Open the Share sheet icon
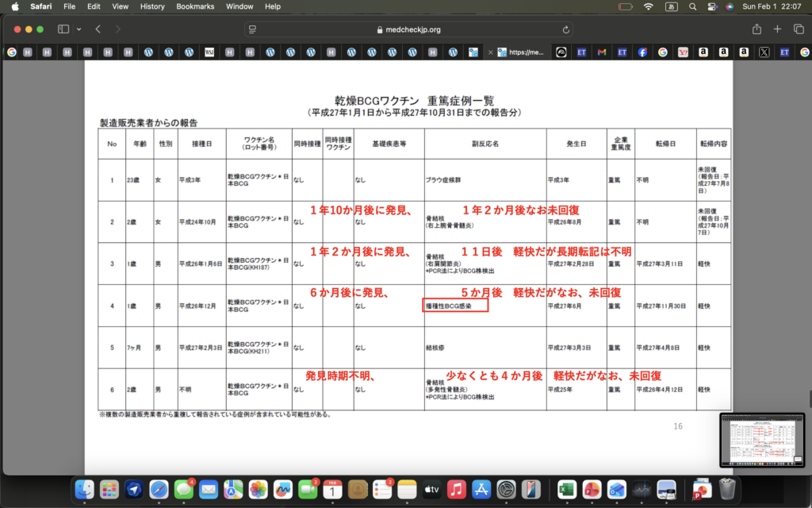The image size is (812, 508). click(756, 29)
